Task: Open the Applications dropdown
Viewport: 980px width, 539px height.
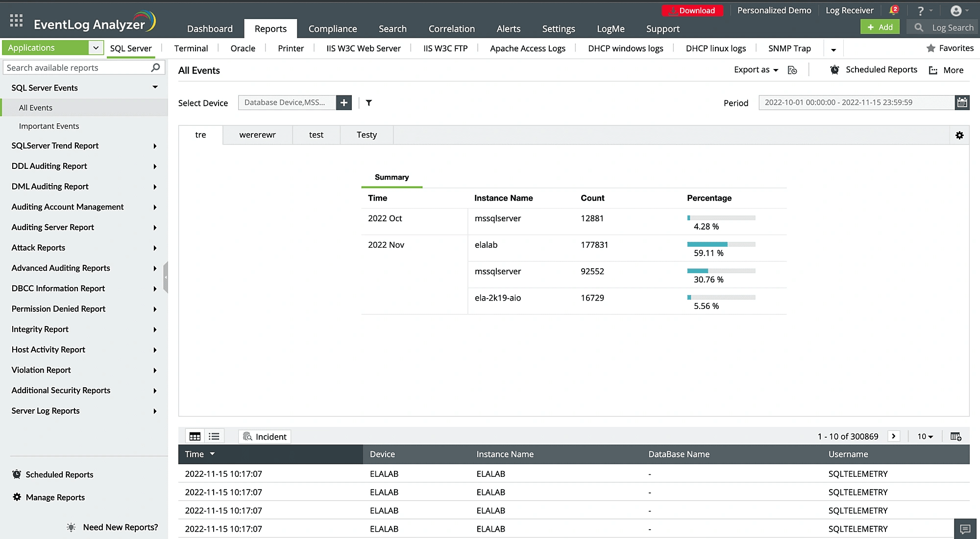Action: coord(96,47)
